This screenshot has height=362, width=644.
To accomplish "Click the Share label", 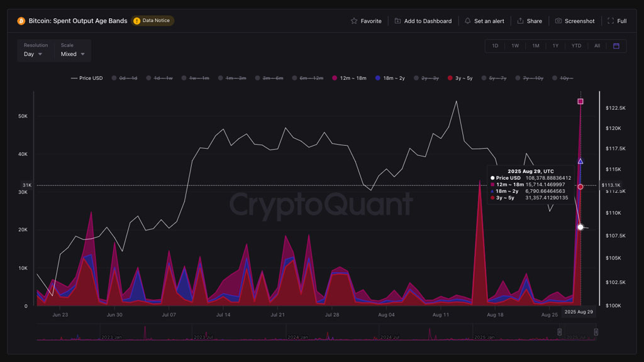I will (x=535, y=21).
